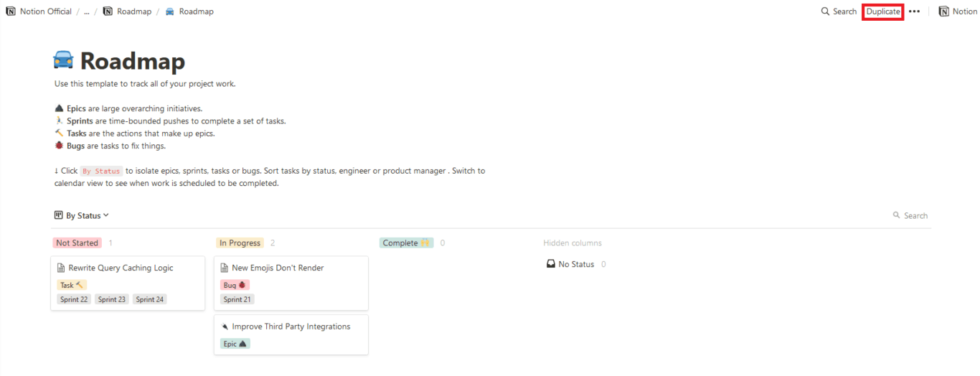The image size is (980, 376).
Task: Click the Notion logo at top right
Action: pyautogui.click(x=944, y=11)
